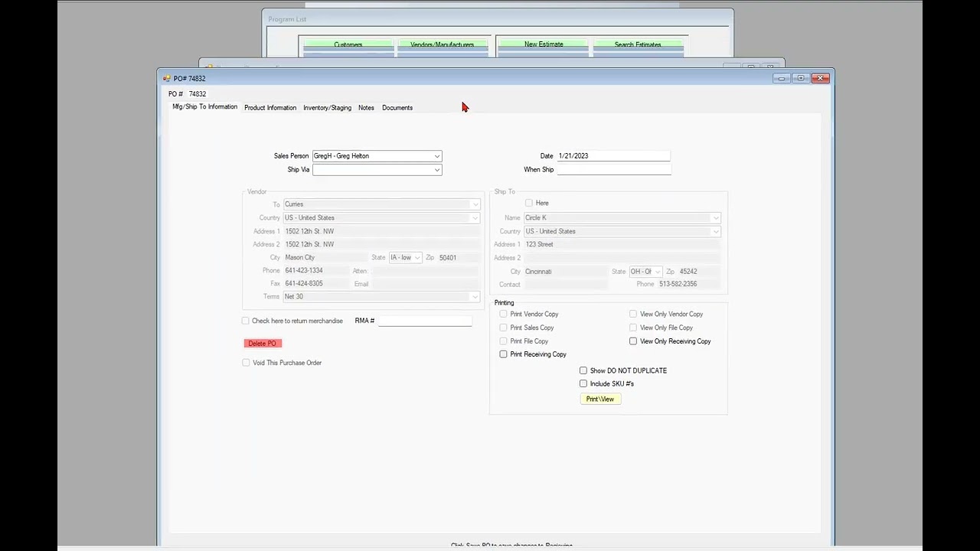Click the When Ship input field
This screenshot has height=551, width=980.
coord(613,170)
